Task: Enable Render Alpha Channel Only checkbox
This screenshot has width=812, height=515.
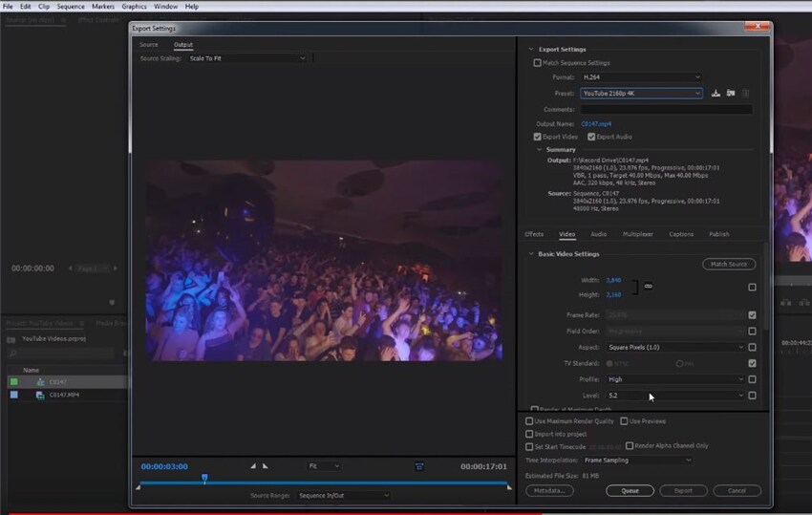Action: [x=630, y=445]
